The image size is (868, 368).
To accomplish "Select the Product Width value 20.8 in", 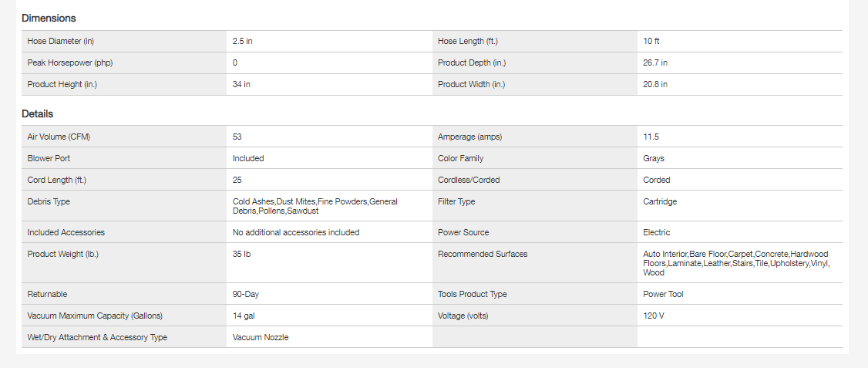I will tap(655, 84).
